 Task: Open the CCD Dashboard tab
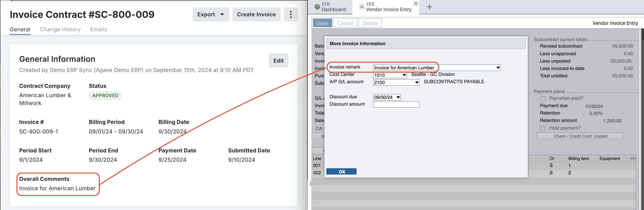click(x=330, y=7)
